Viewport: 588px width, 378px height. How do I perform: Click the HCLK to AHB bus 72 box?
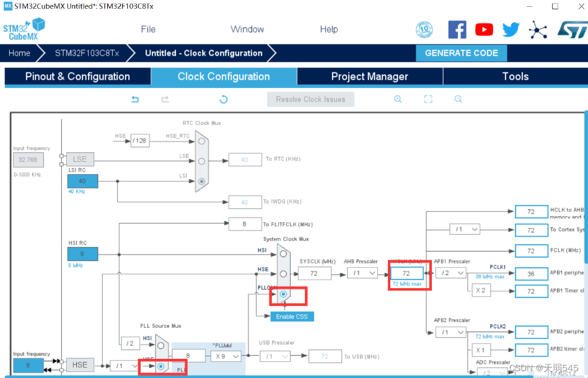[x=532, y=212]
